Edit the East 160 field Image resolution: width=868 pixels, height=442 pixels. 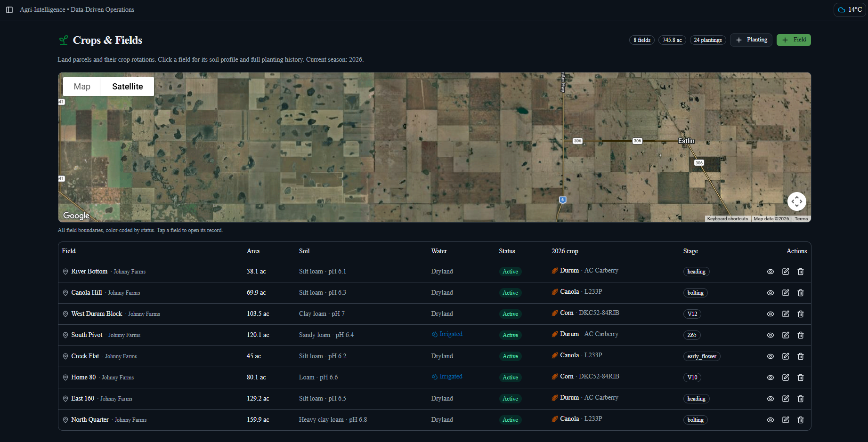click(x=786, y=399)
